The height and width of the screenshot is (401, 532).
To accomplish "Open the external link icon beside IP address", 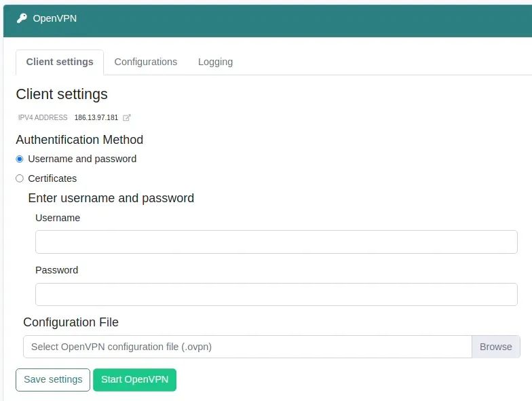I will [x=126, y=117].
